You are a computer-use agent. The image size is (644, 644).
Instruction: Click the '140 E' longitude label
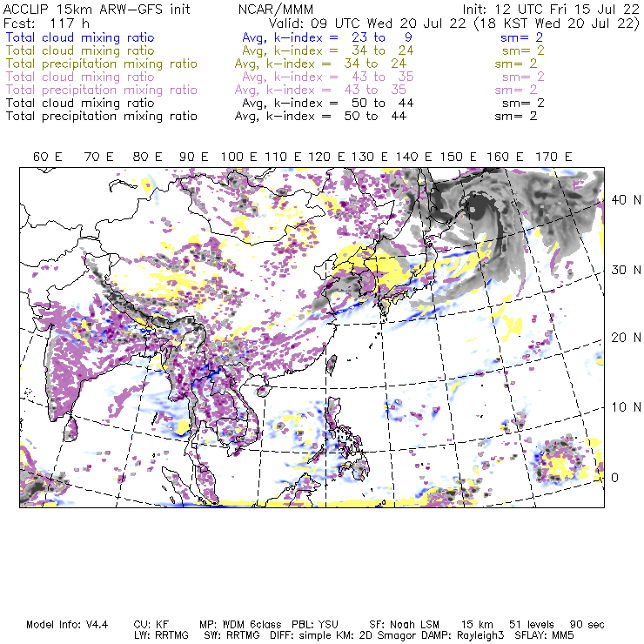[x=413, y=157]
